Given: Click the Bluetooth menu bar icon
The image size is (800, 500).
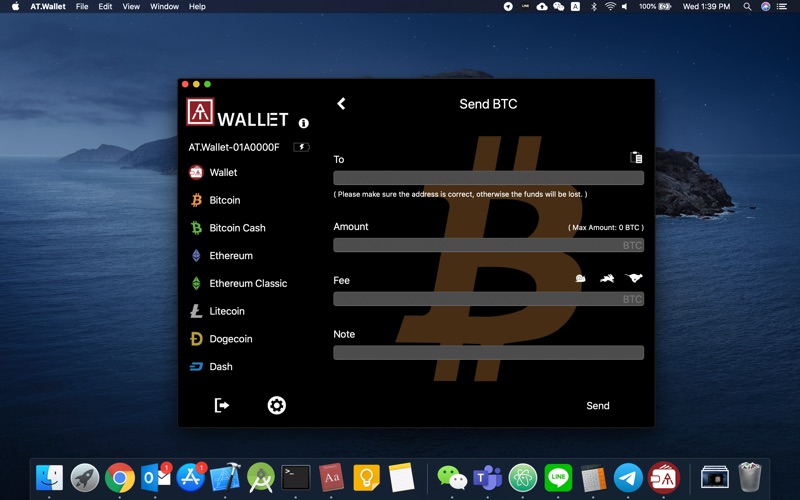Looking at the screenshot, I should (593, 7).
